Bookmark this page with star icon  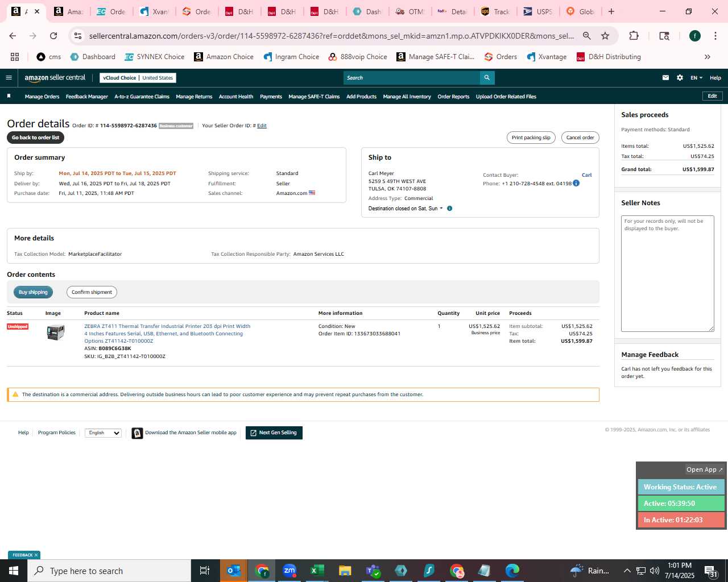[605, 36]
